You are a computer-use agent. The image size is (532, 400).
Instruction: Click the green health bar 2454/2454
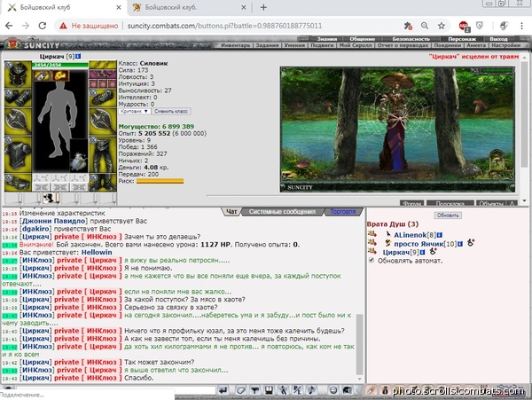pos(60,65)
